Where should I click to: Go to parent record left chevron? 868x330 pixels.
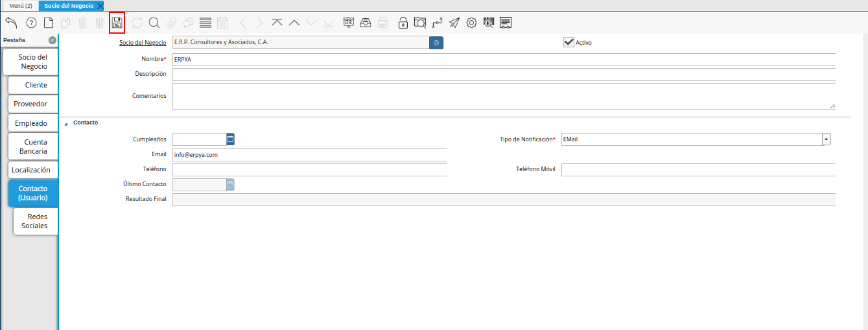click(243, 23)
